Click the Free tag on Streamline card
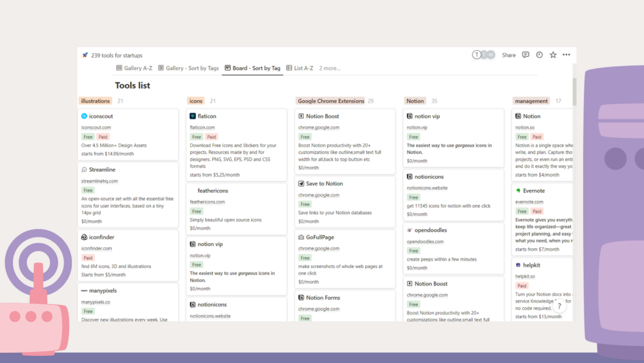Viewport: 644px width, 363px height. click(x=88, y=190)
